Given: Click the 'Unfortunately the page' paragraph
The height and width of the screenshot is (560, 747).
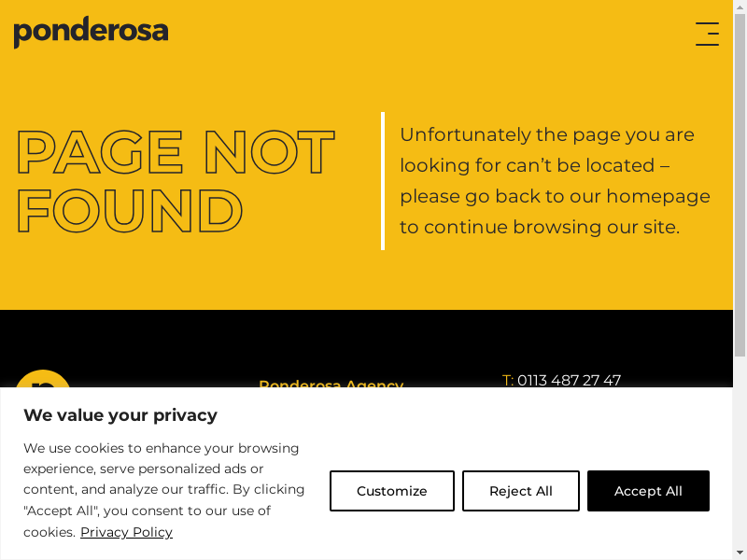Looking at the screenshot, I should [555, 180].
